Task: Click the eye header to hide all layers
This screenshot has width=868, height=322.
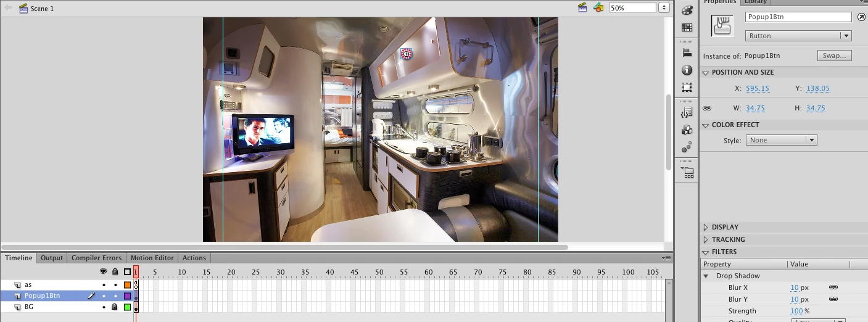Action: pos(104,271)
